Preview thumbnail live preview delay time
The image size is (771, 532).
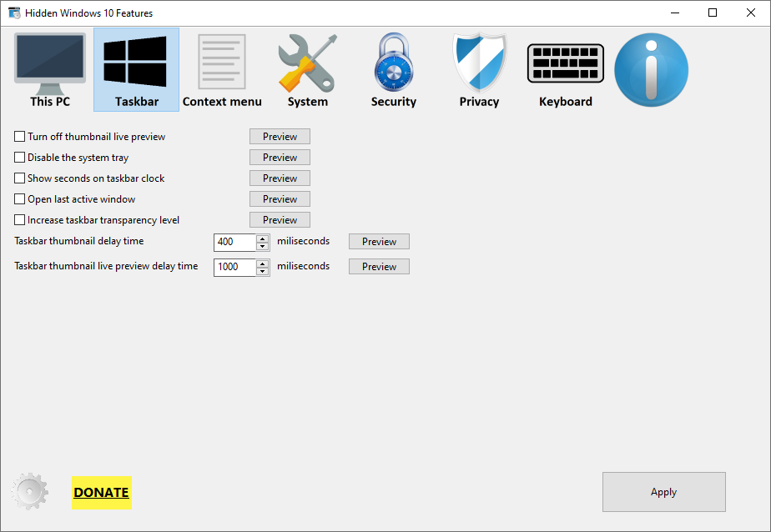pos(379,267)
